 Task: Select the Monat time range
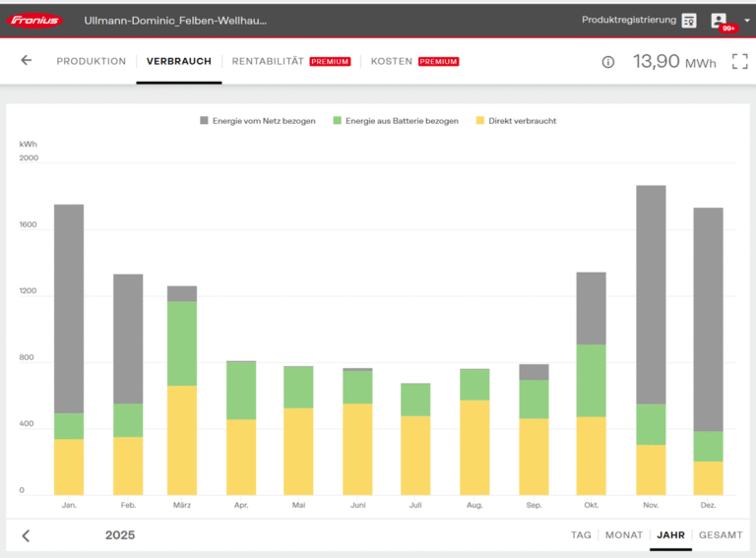pos(623,535)
